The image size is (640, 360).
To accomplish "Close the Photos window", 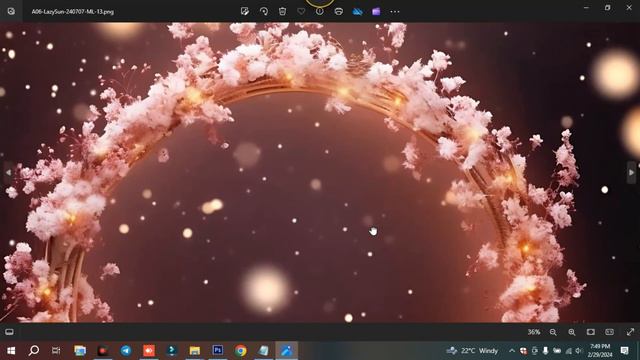I will click(x=629, y=8).
